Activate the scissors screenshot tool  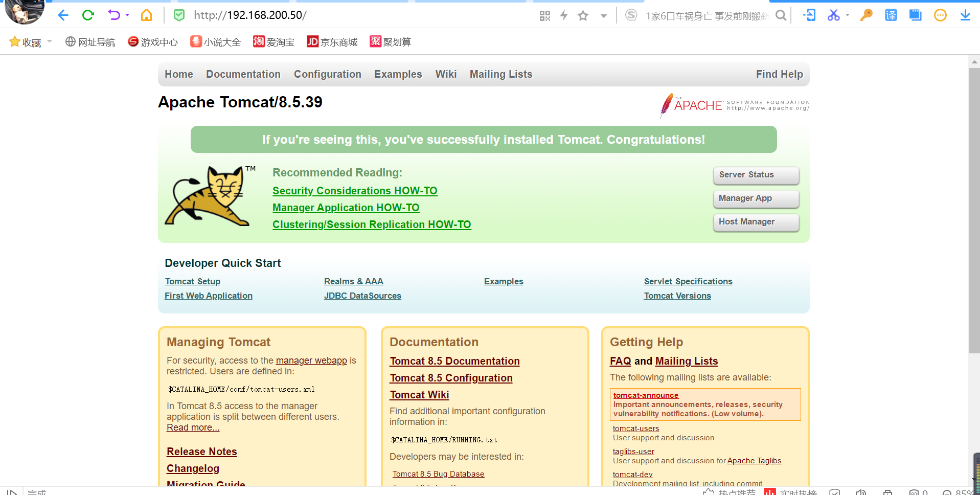[833, 15]
